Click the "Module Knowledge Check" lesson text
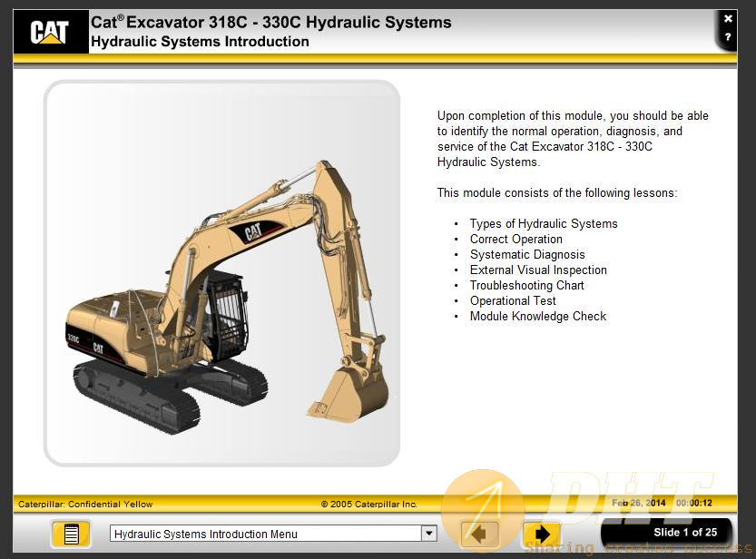The height and width of the screenshot is (559, 756). click(538, 316)
